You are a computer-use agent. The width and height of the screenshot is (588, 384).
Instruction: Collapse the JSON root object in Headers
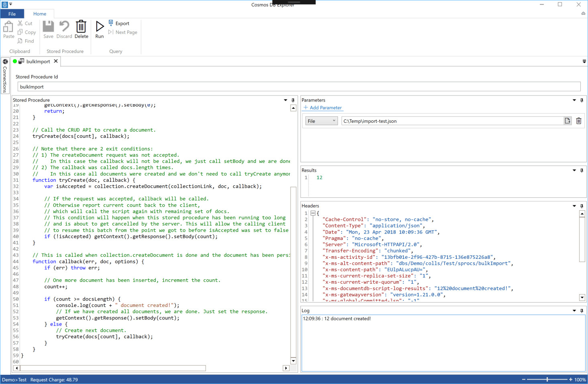(x=313, y=213)
